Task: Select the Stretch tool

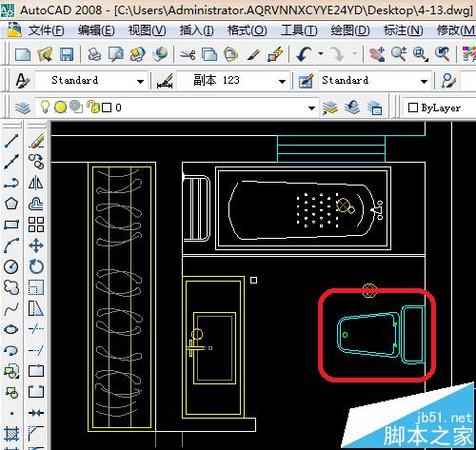Action: pos(36,308)
